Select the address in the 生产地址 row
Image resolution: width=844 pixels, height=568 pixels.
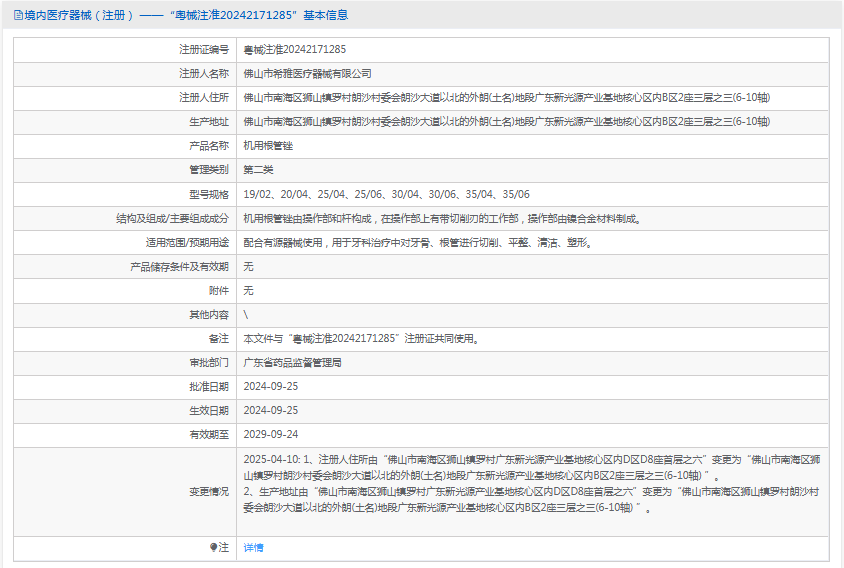coord(507,122)
